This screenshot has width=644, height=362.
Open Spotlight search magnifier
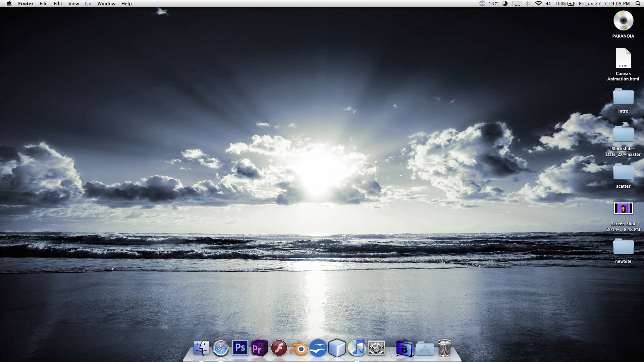638,4
